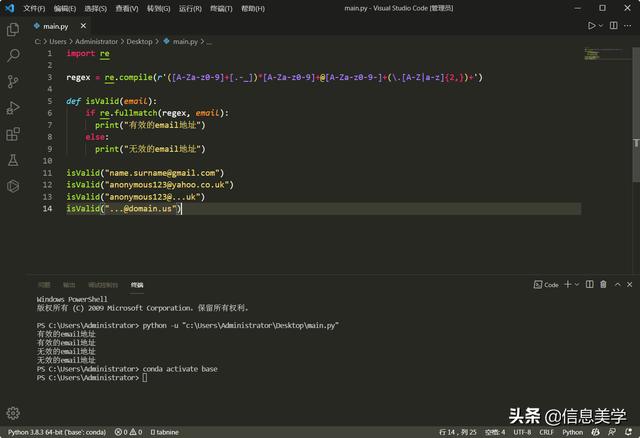The height and width of the screenshot is (438, 640).
Task: Expand the run button dropdown arrow
Action: pos(600,26)
